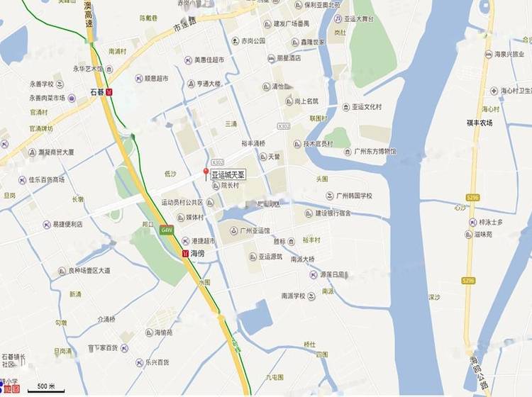Click the 广州亚运馆 stadium icon

(x=233, y=231)
